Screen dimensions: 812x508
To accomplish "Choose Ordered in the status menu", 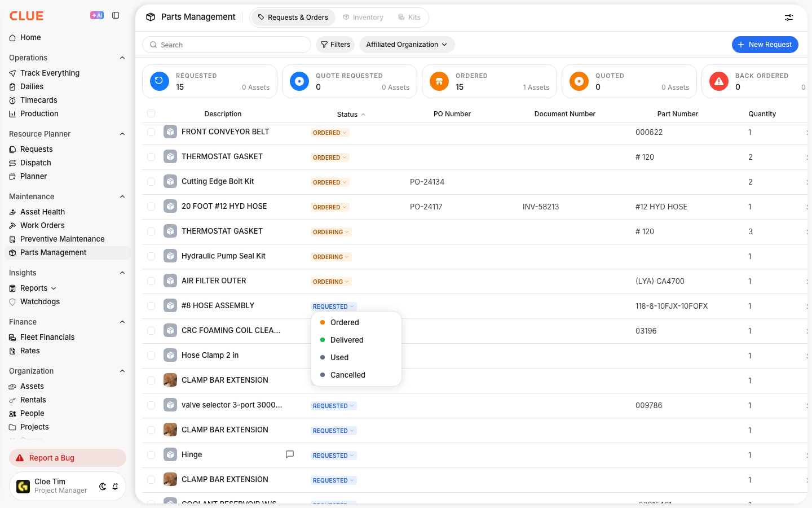I will 356,322.
